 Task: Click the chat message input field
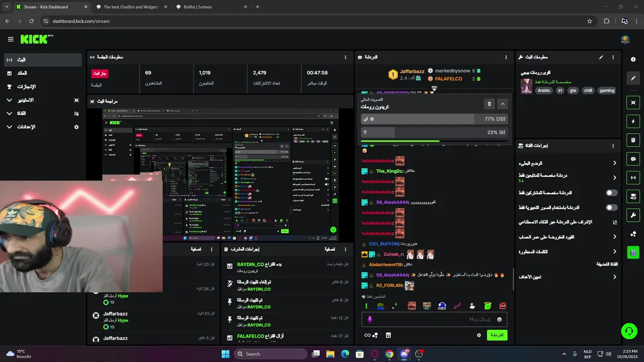pos(434,319)
